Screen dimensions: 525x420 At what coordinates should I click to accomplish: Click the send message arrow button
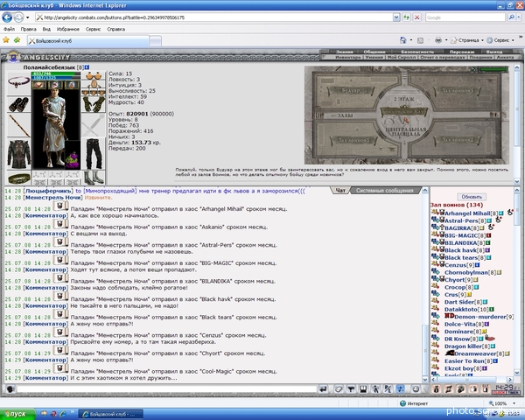(x=323, y=388)
